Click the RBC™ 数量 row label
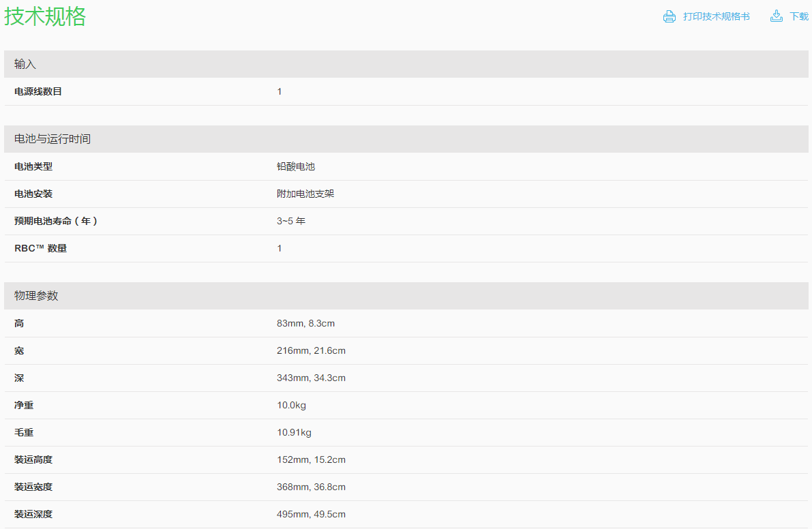Viewport: 812px width, 529px height. [x=41, y=248]
